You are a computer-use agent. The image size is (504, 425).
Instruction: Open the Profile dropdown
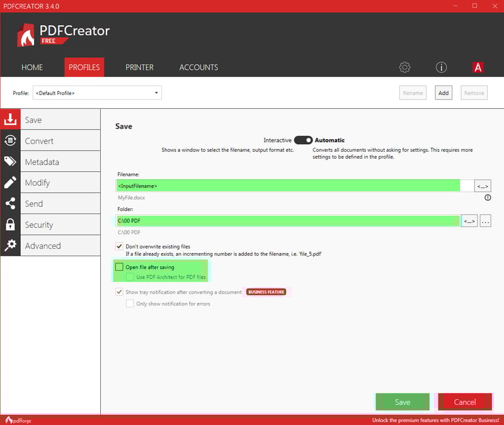click(97, 93)
